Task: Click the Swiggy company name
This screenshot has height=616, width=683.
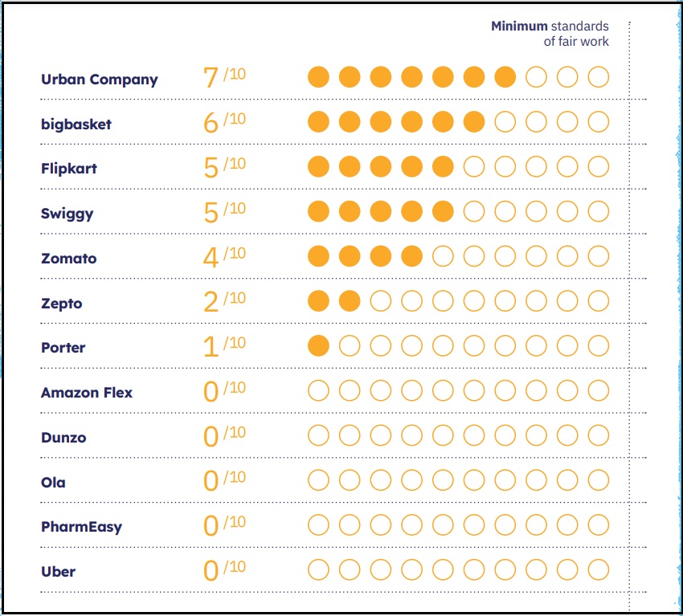Action: click(x=67, y=214)
